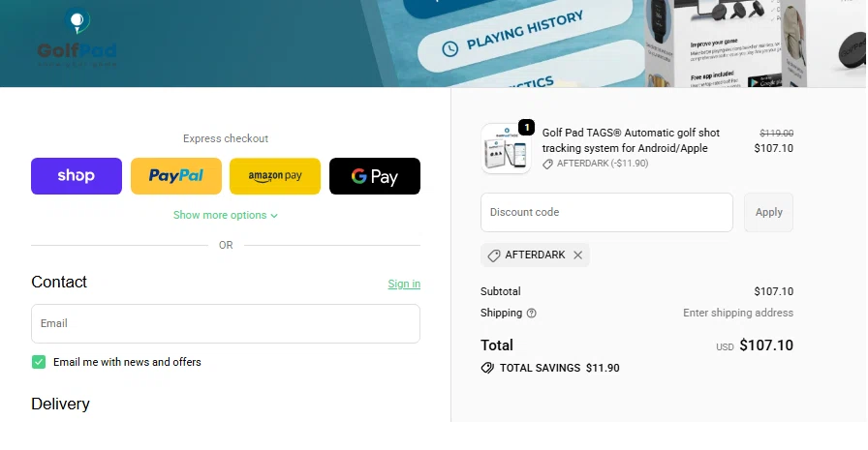The width and height of the screenshot is (868, 450).
Task: Open the GolfPad logo in header
Action: click(x=77, y=37)
